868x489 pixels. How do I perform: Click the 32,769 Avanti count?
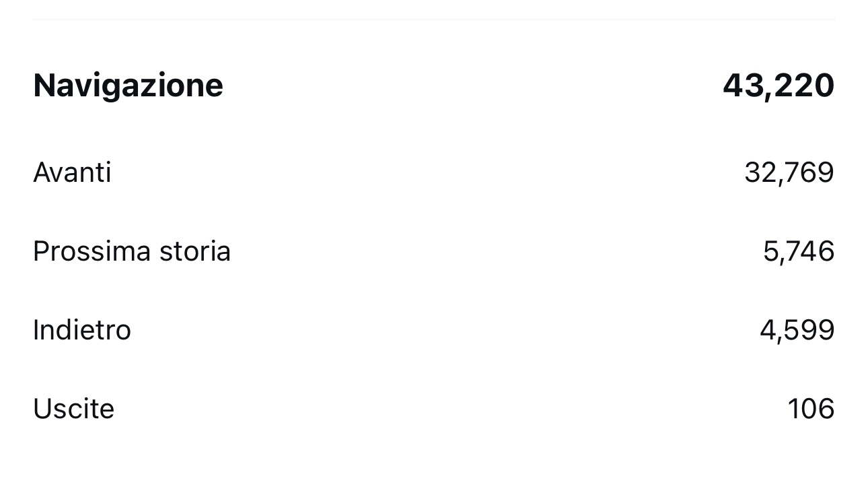[789, 173]
